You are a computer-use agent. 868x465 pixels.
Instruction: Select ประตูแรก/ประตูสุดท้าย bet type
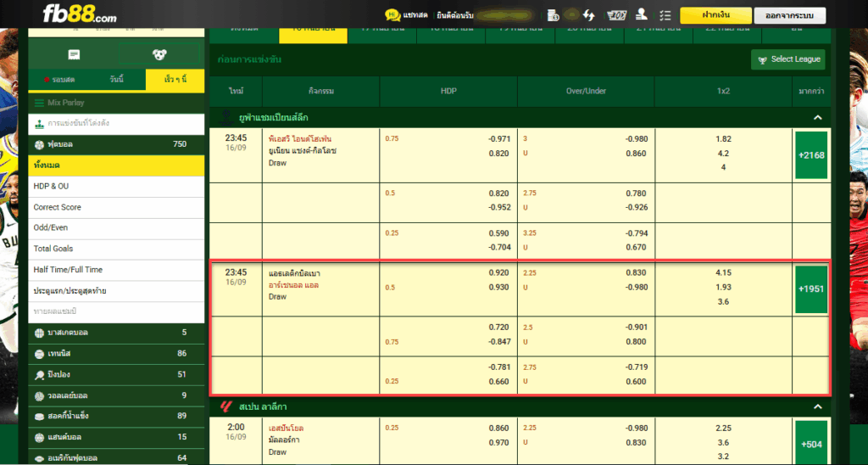coord(116,291)
